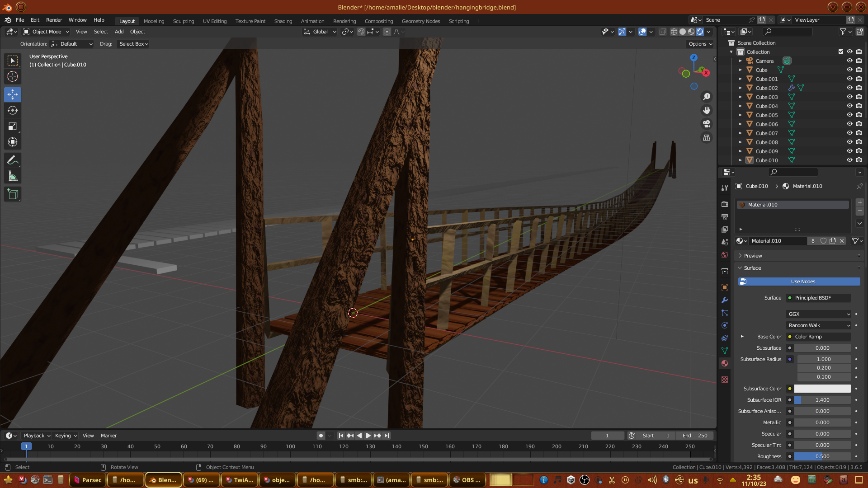The height and width of the screenshot is (488, 868).
Task: Disable Camera in renders
Action: click(x=859, y=61)
